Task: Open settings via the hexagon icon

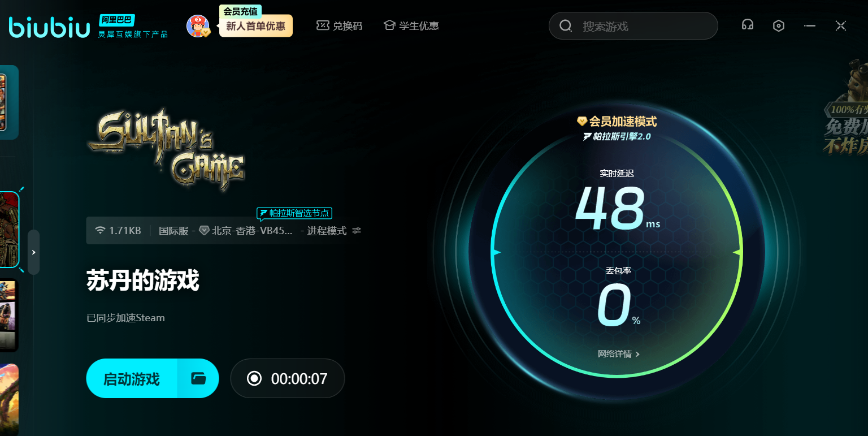Action: 779,25
